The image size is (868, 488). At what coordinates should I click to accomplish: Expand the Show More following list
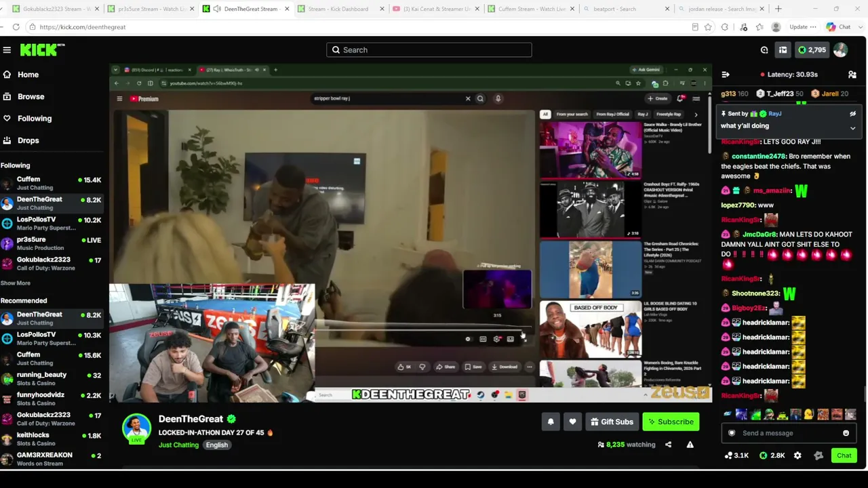15,283
